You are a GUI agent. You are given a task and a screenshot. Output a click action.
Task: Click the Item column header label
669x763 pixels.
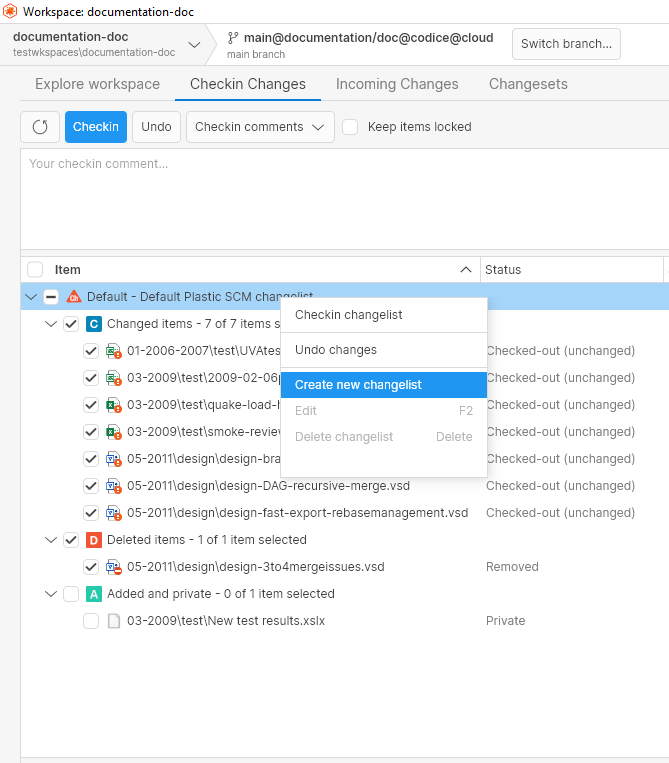[68, 270]
